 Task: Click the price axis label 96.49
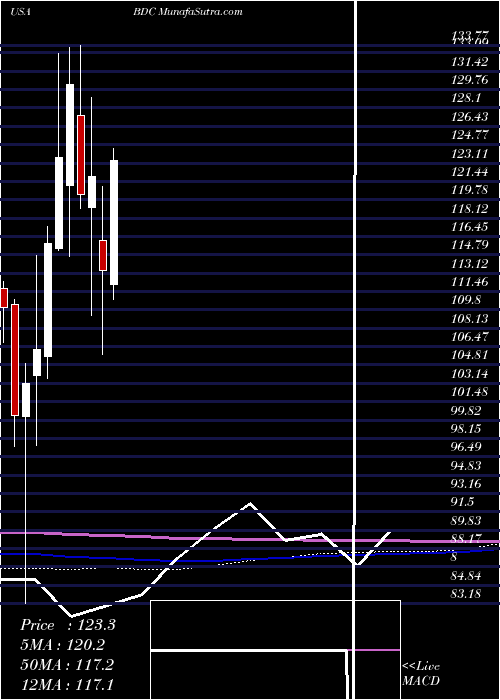[467, 447]
